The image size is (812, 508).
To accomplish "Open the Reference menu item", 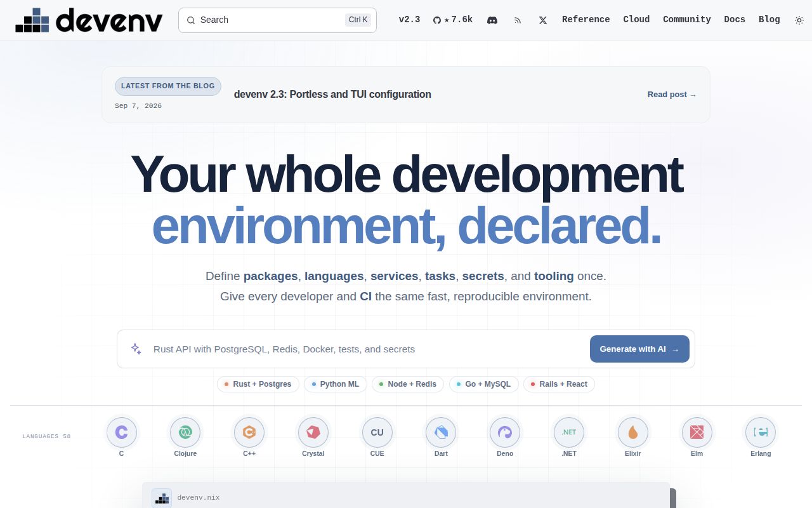I will click(586, 20).
